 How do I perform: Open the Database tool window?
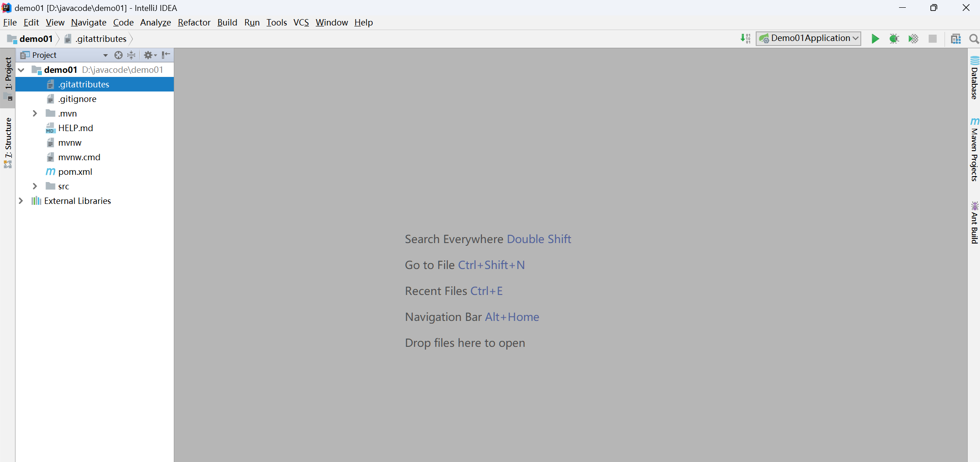pos(974,77)
